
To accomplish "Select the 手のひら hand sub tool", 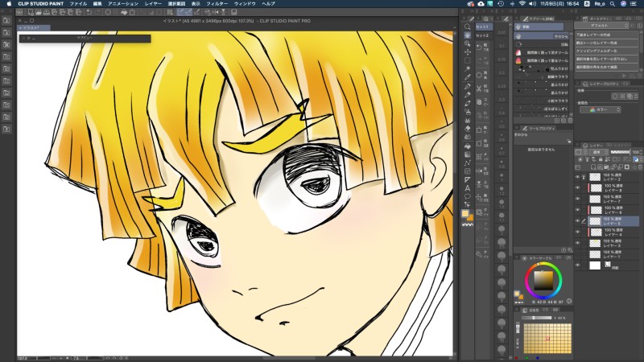I will point(543,36).
